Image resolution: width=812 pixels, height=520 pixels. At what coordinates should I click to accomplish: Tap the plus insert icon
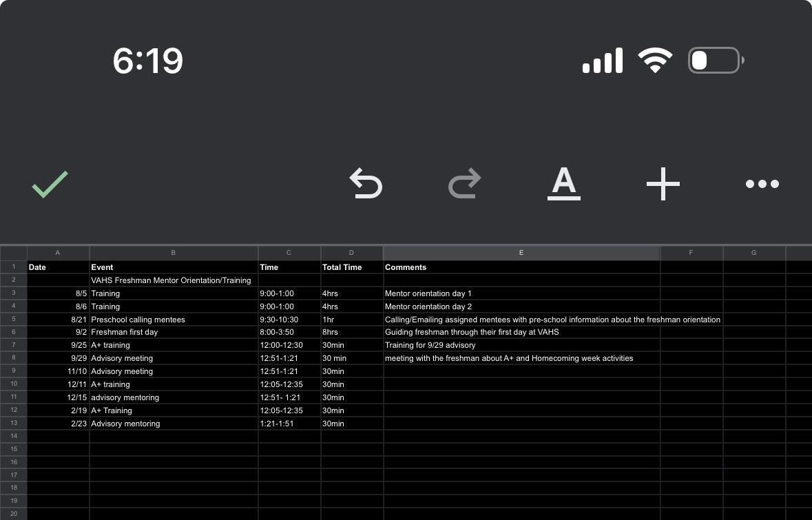[663, 184]
